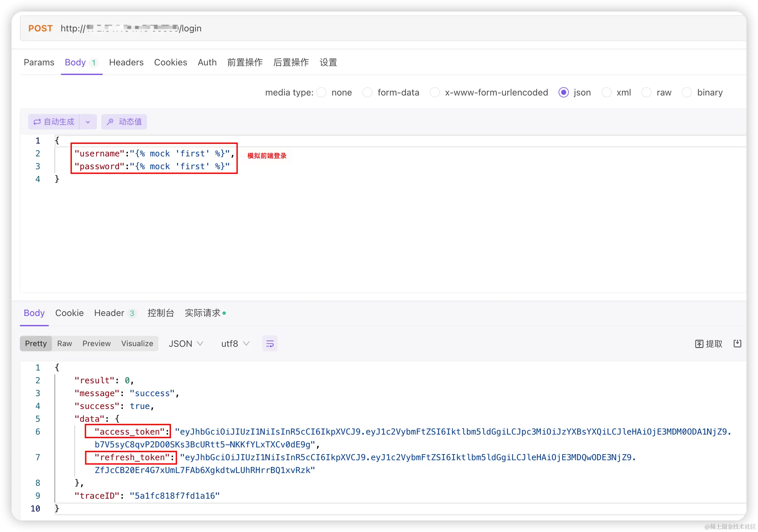Click the 动态值 dynamic value button
Viewport: 758px width, 532px height.
[124, 122]
